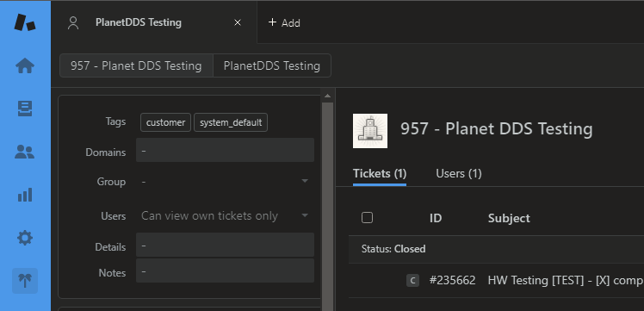Screen dimensions: 644x311
Task: Open the Admin gear icon in sidebar
Action: (x=25, y=238)
